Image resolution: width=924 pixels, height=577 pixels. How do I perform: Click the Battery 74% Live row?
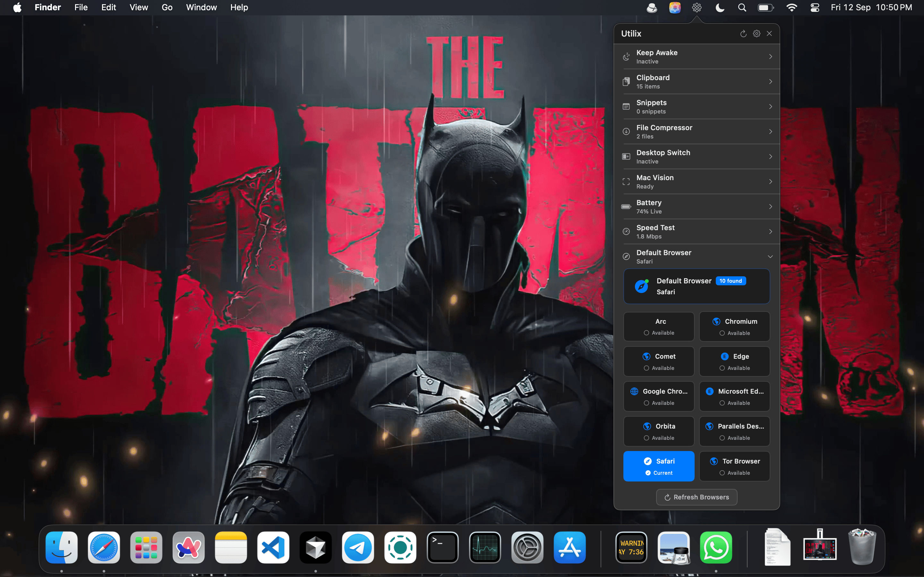tap(697, 206)
